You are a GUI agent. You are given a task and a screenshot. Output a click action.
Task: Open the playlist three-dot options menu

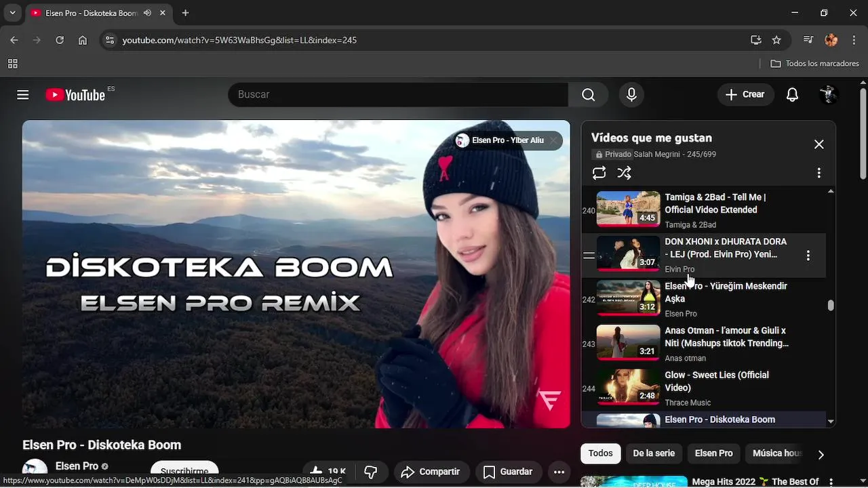tap(819, 173)
